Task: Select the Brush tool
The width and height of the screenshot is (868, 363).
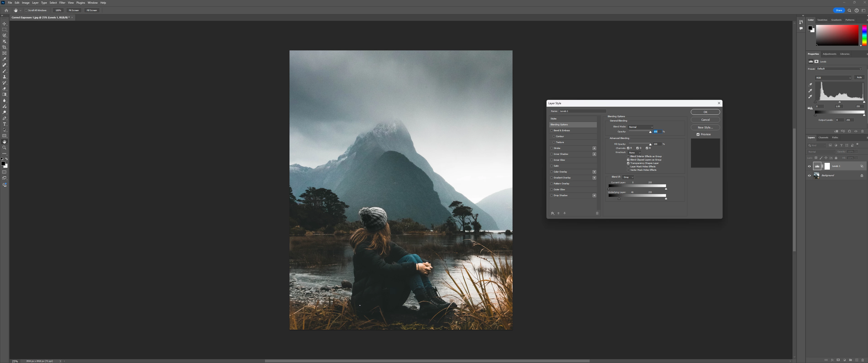Action: point(4,71)
